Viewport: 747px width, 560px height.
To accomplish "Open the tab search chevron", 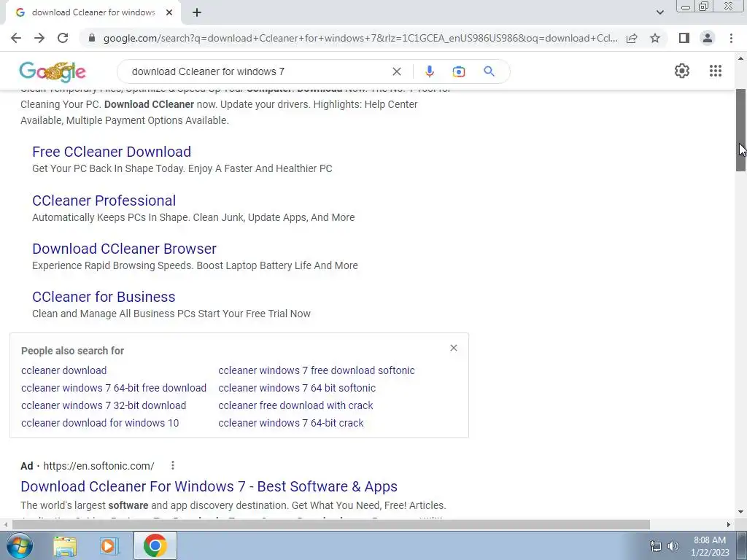I will click(659, 12).
